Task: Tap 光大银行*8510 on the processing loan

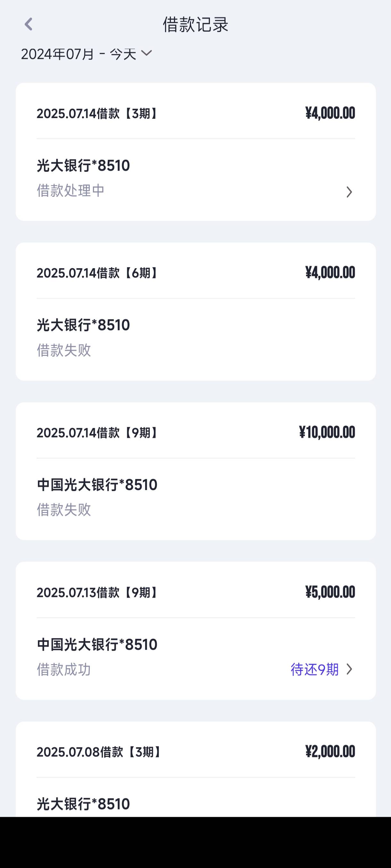Action: [83, 165]
